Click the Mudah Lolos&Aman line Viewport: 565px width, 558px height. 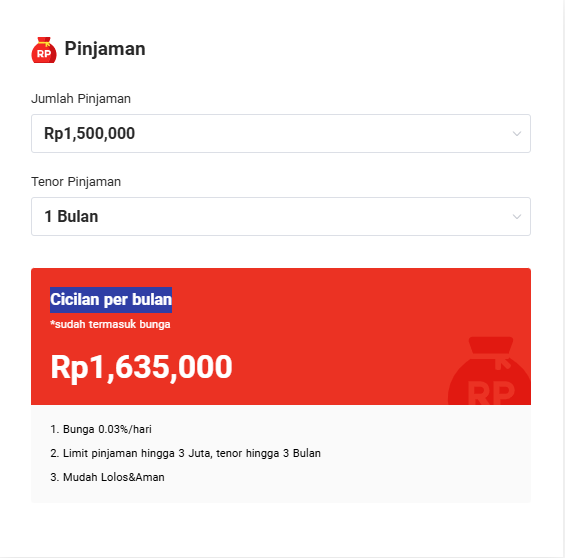point(107,477)
